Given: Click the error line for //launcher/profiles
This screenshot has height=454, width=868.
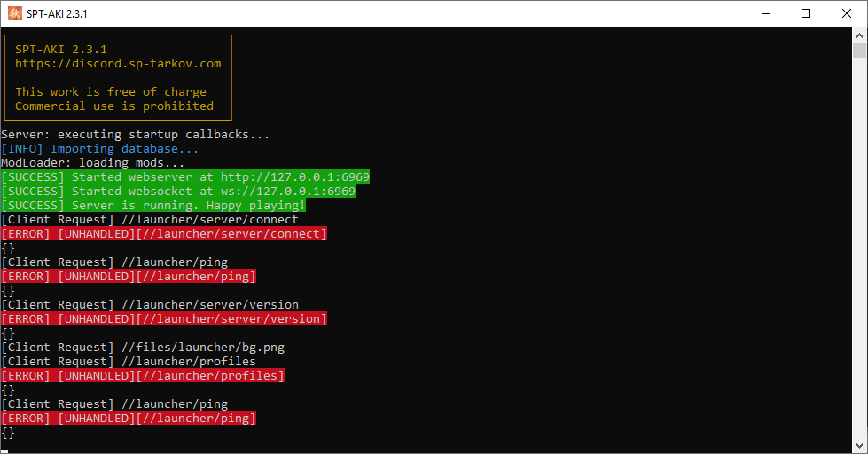Looking at the screenshot, I should click(x=143, y=375).
